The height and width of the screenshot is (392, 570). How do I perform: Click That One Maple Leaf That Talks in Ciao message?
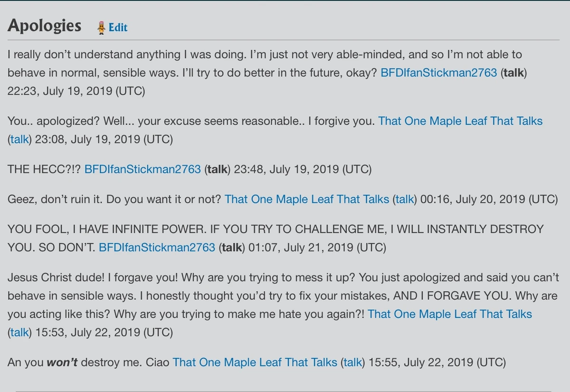(255, 362)
